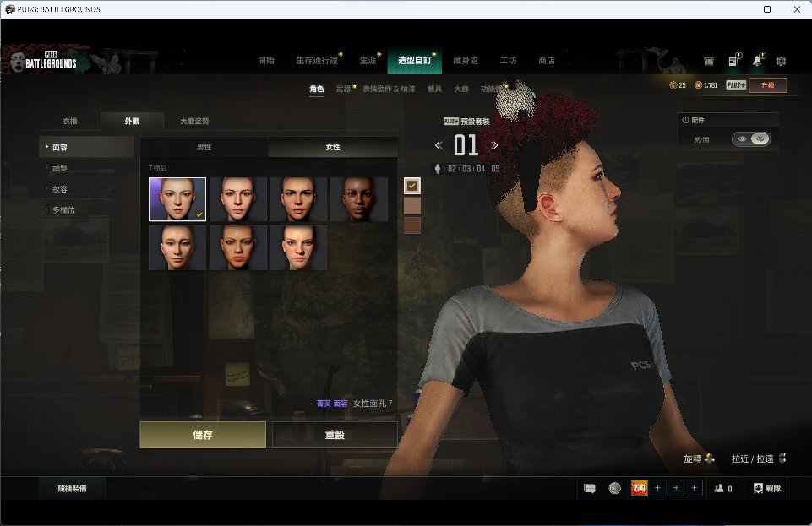Click the plus slot beside the player avatar
Viewport: 812px width, 526px height.
click(657, 488)
